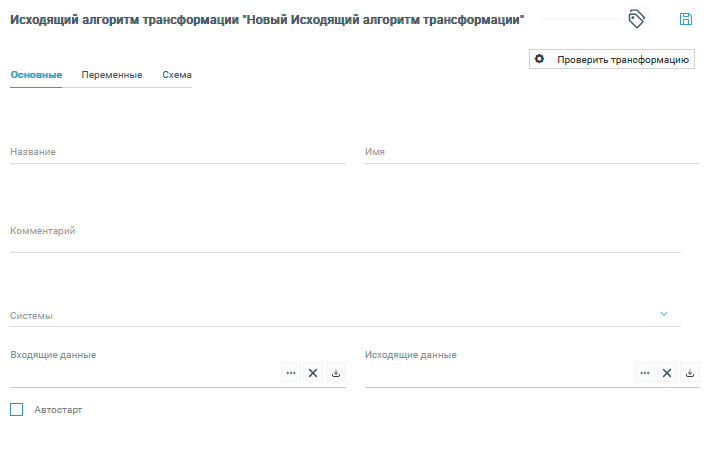Viewport: 710px width, 463px height.
Task: Expand the Системы dropdown arrow
Action: point(664,314)
